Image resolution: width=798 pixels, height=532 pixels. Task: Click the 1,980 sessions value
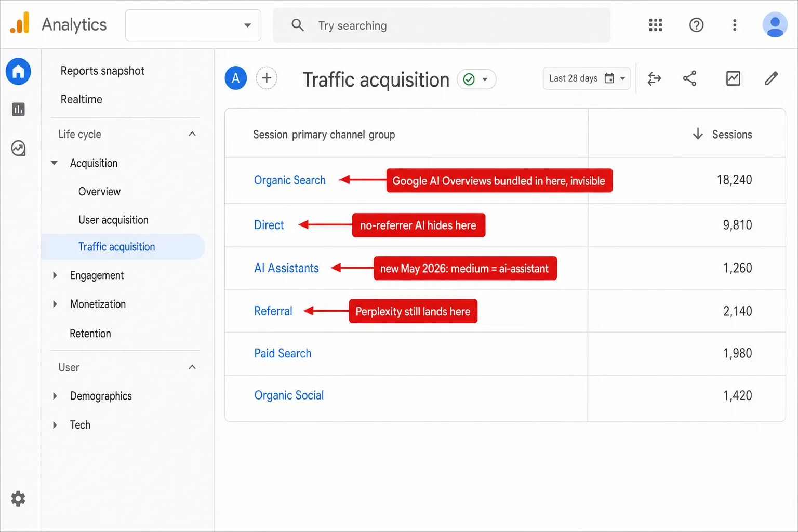click(x=738, y=353)
